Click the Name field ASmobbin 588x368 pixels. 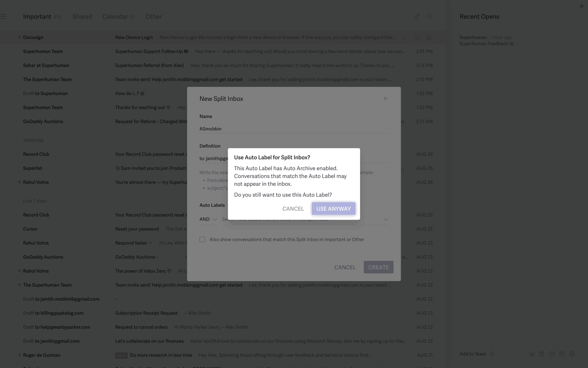(294, 129)
